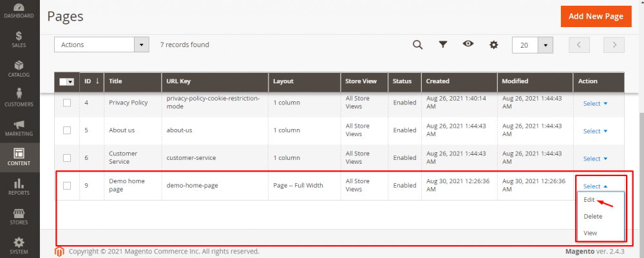Screen dimensions: 644x258
Task: Open the gear Columns settings icon
Action: click(x=494, y=45)
